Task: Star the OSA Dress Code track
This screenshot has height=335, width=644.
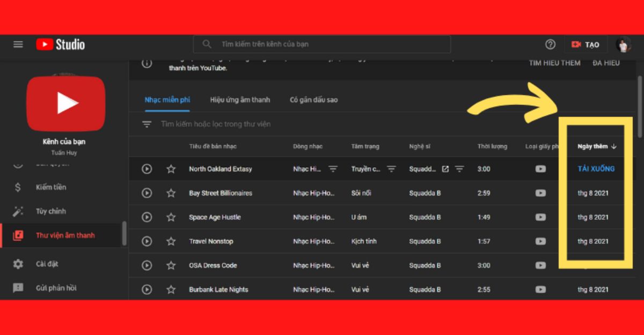Action: [x=171, y=265]
